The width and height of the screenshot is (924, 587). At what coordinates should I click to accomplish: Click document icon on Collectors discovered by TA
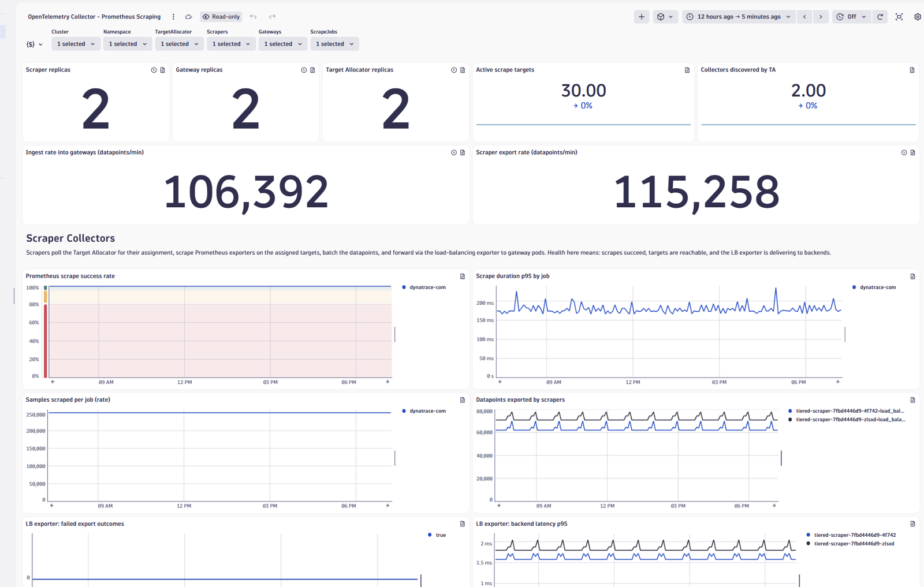coord(912,70)
